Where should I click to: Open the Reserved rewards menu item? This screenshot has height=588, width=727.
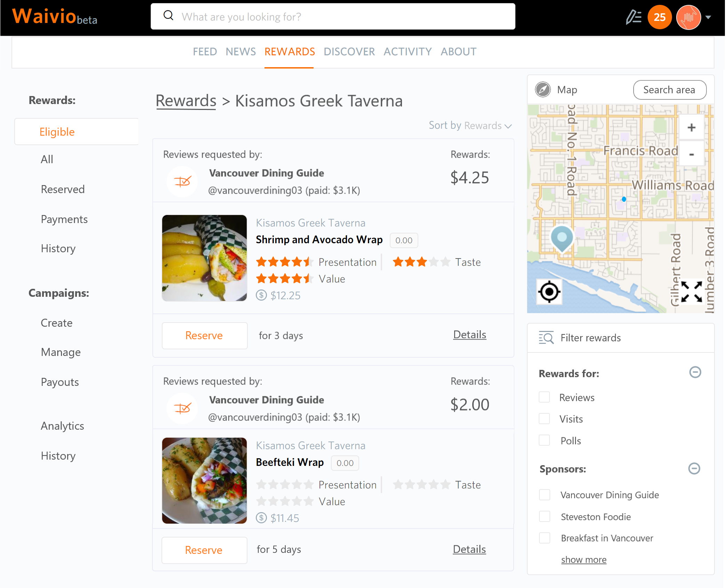coord(63,189)
